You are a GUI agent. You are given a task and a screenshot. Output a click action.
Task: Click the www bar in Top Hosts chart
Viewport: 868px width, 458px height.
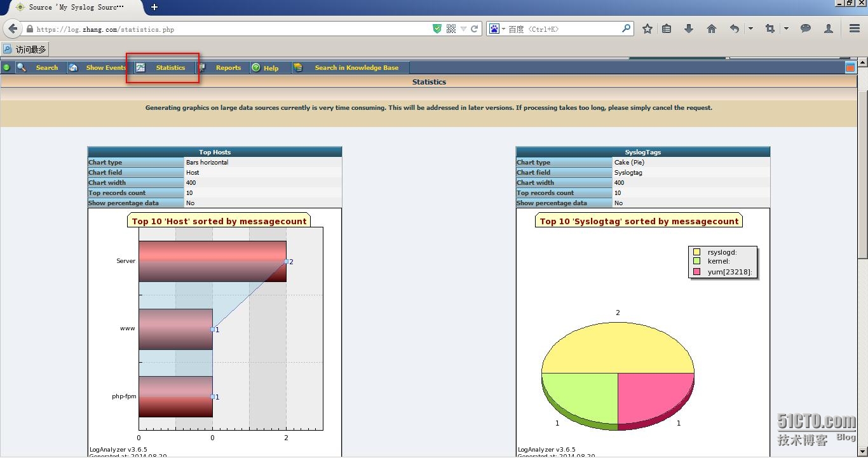click(175, 329)
